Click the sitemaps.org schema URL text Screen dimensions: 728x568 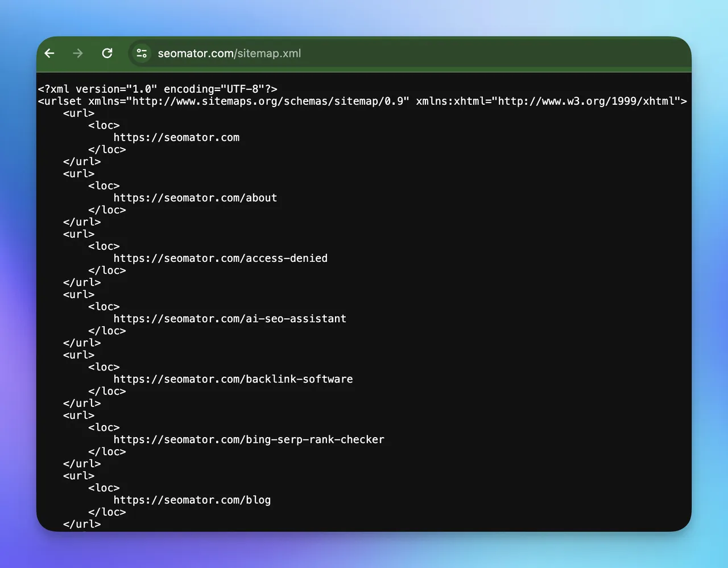(267, 101)
